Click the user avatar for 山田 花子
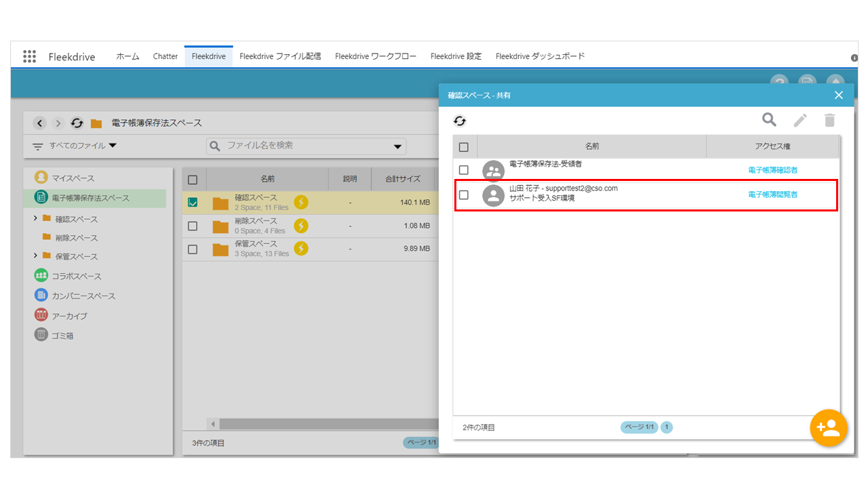Viewport: 868px width, 488px height. 494,196
